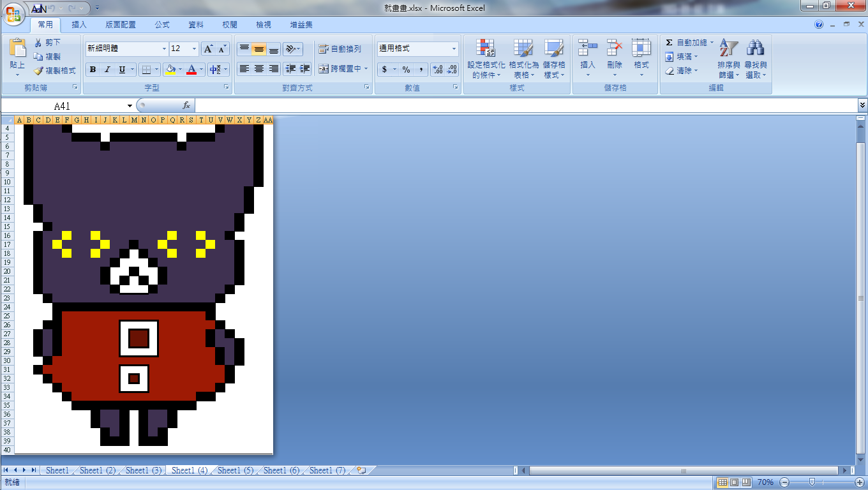Viewport: 868px width, 490px height.
Task: Open 設定格式化的條件 conditional formatting
Action: [486, 59]
